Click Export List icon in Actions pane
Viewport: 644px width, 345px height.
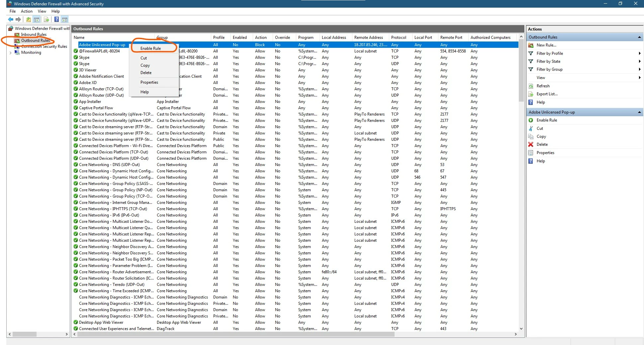pyautogui.click(x=531, y=94)
